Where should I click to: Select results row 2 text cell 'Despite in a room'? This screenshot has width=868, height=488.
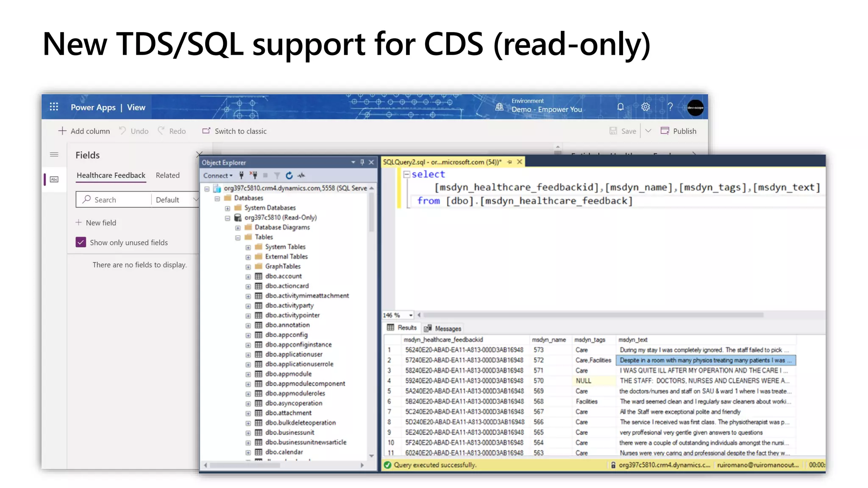pyautogui.click(x=705, y=360)
